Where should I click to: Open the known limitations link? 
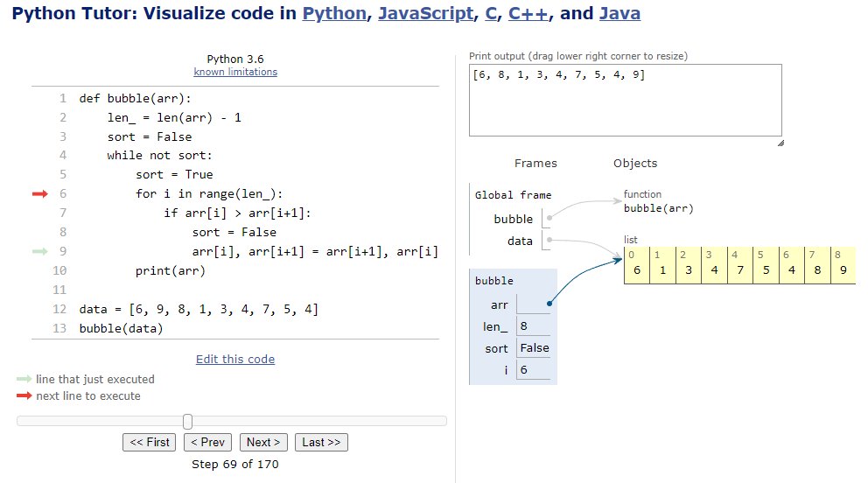(x=235, y=72)
